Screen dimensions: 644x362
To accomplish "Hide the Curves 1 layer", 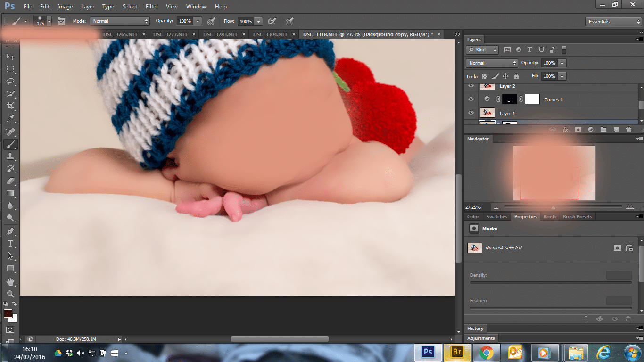I will (471, 99).
